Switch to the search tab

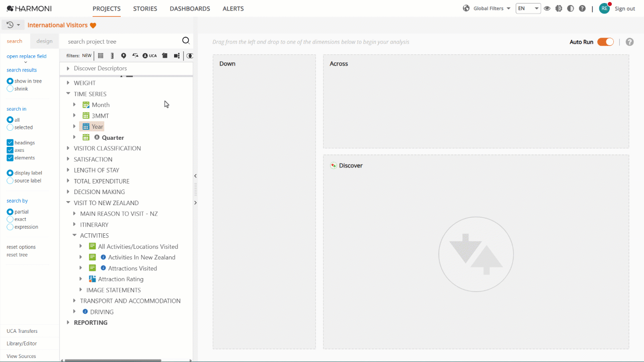coord(15,41)
